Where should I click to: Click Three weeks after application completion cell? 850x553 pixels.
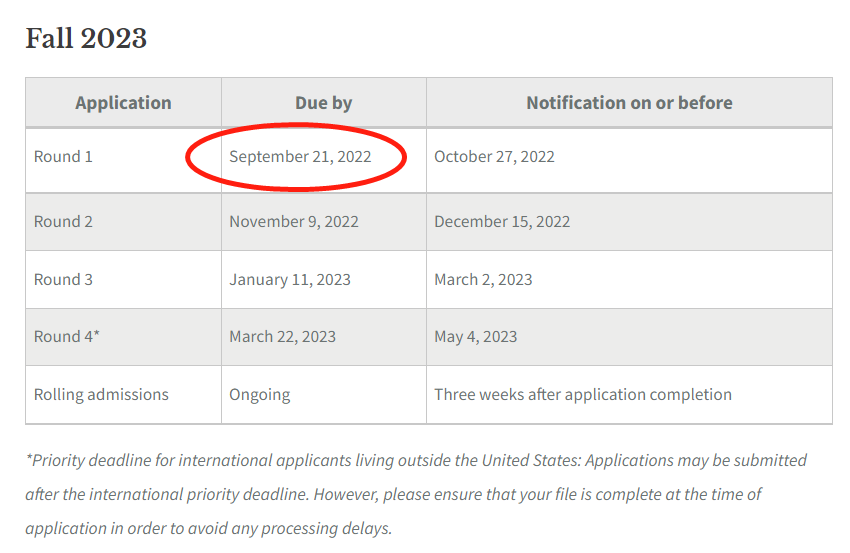tap(582, 395)
